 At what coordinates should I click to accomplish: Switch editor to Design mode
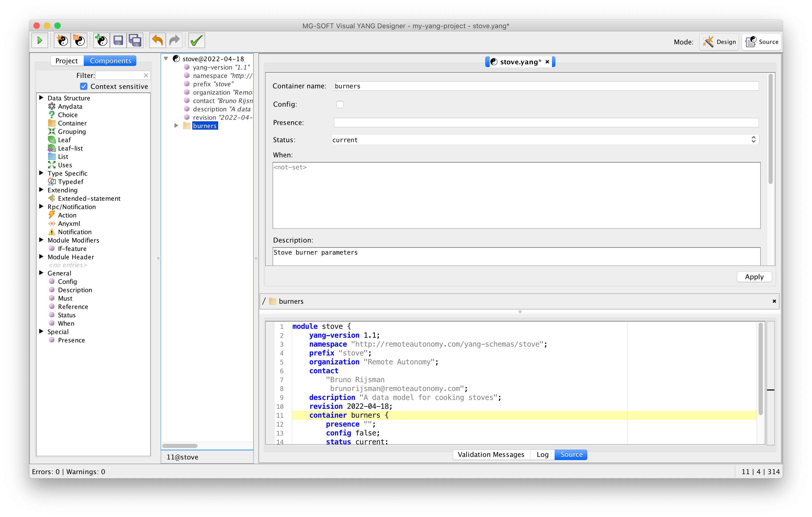[x=719, y=42]
